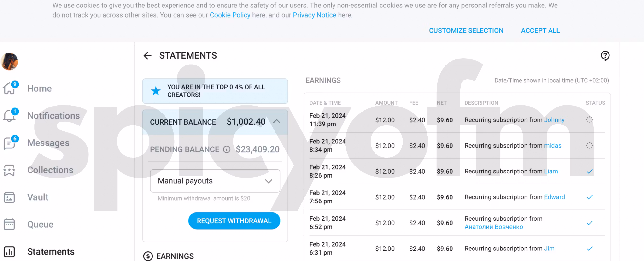Open the Collections bookmark icon
644x261 pixels.
pos(9,170)
